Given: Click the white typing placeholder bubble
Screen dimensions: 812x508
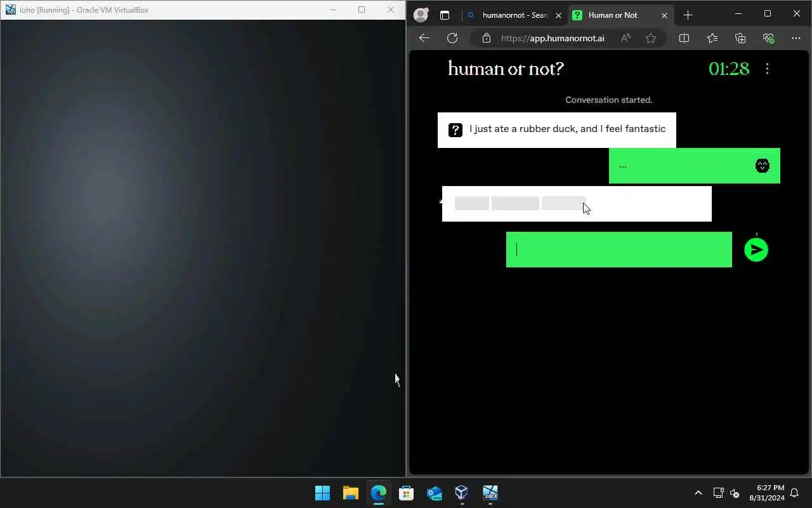Looking at the screenshot, I should click(x=577, y=204).
